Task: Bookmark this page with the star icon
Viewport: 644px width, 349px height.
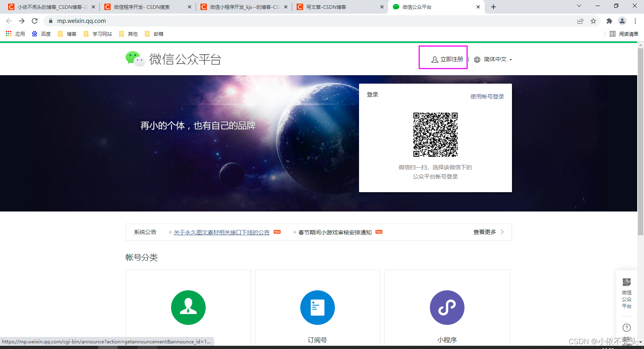Action: pos(593,21)
